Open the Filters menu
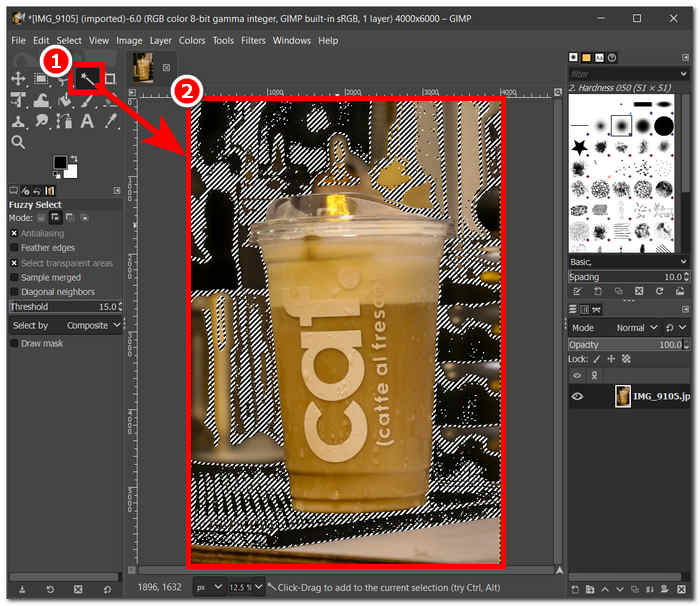 click(252, 40)
